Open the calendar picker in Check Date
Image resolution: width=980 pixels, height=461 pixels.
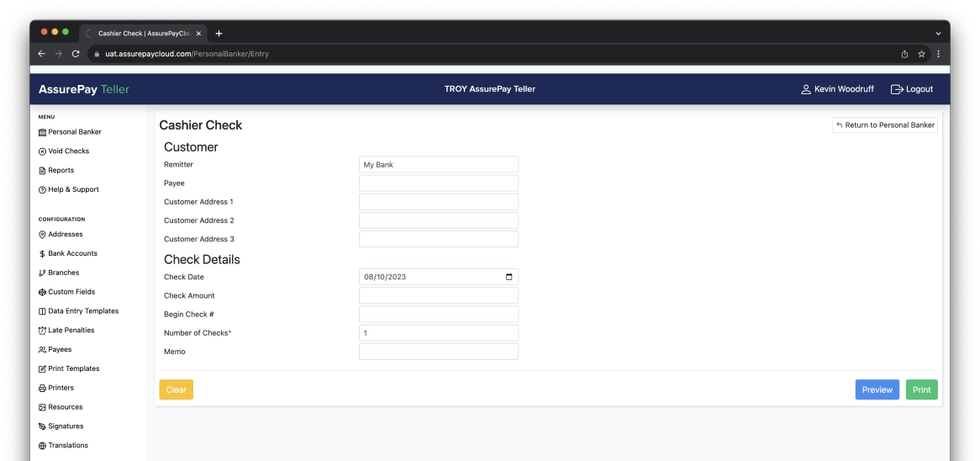pos(508,277)
